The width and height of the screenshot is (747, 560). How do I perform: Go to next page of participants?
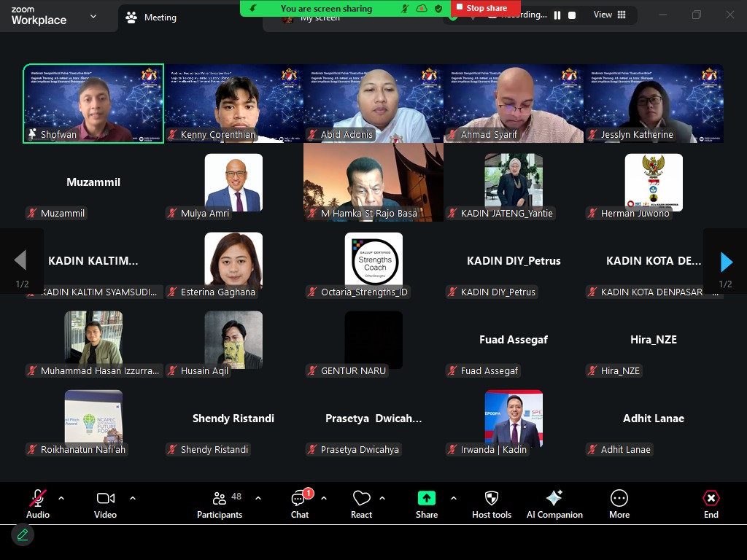click(726, 262)
